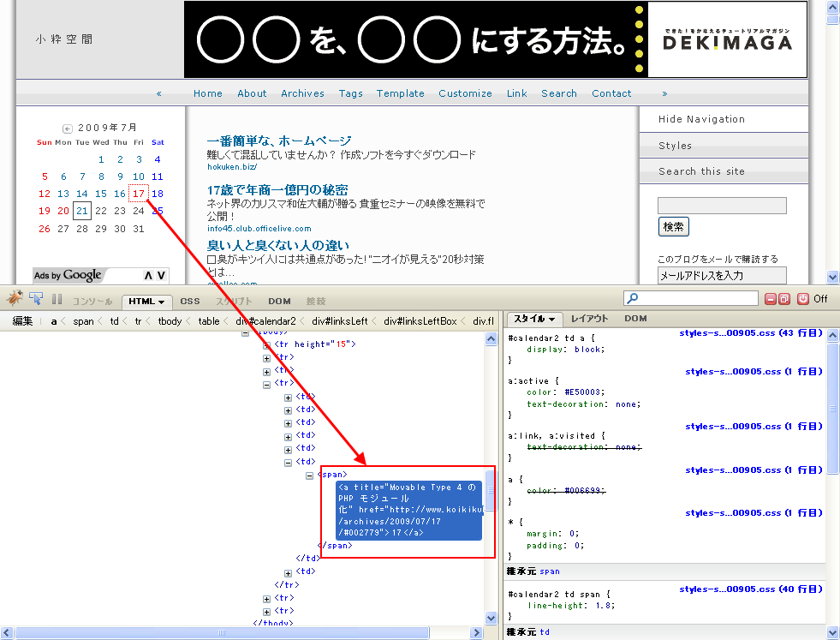
Task: Minimize the Firebug panel with red minus icon
Action: tap(771, 299)
